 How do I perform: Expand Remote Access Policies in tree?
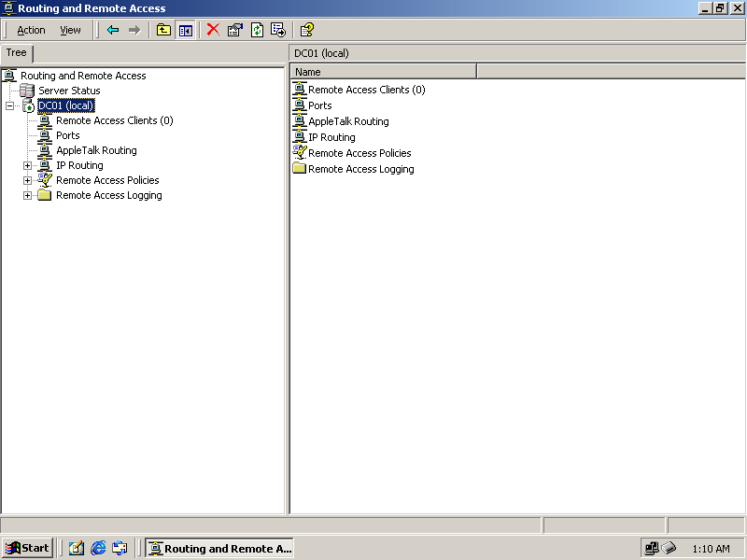coord(28,181)
